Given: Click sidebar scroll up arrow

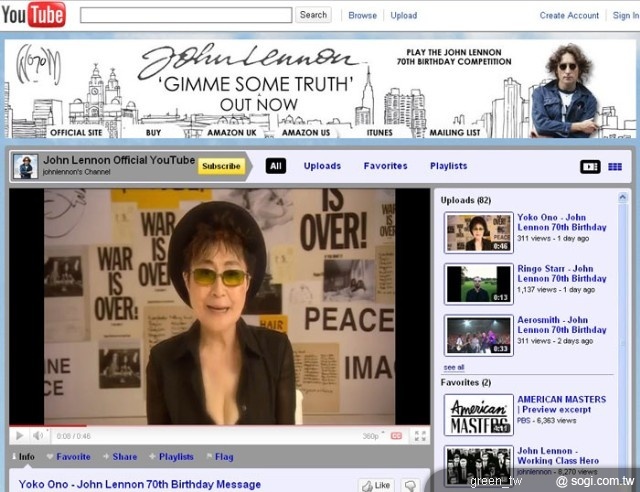Looking at the screenshot, I should (622, 198).
